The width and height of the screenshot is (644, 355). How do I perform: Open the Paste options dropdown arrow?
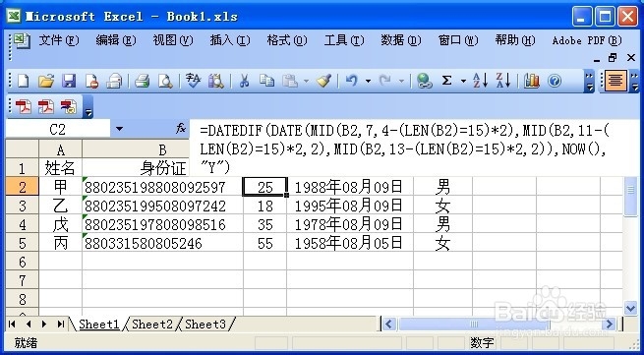pyautogui.click(x=306, y=82)
